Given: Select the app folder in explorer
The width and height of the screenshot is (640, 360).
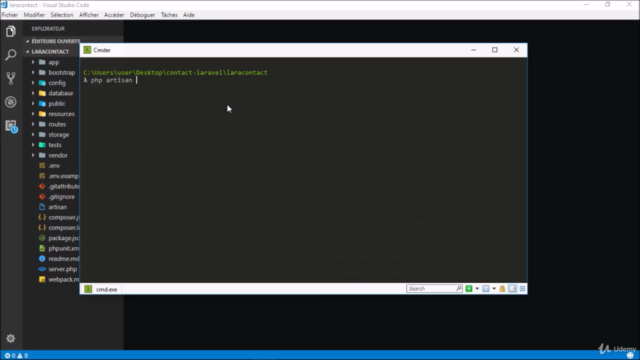Looking at the screenshot, I should click(53, 62).
